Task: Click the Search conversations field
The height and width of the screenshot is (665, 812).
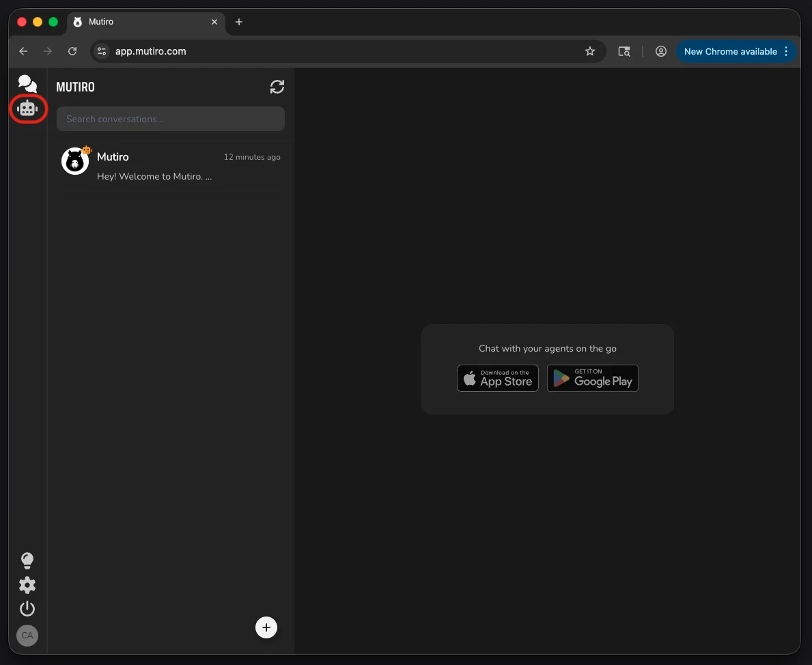Action: tap(170, 119)
